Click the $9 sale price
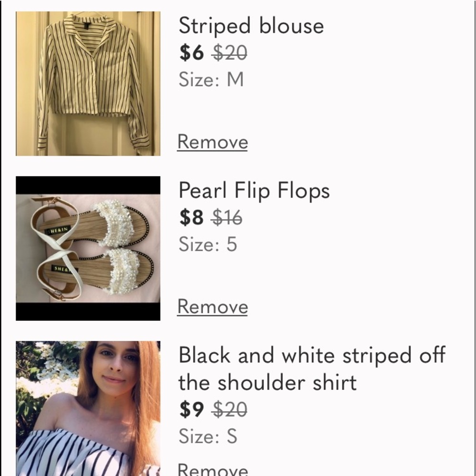This screenshot has width=476, height=476. tap(191, 409)
